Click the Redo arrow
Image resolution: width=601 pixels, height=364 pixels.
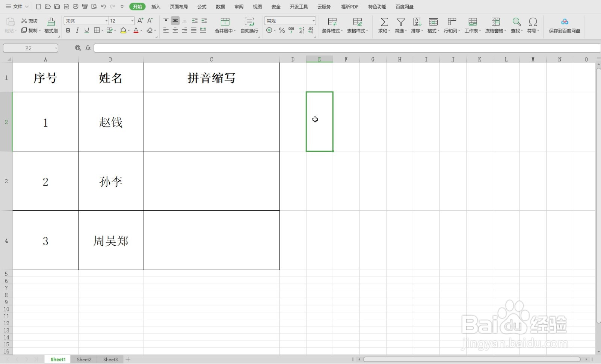coord(112,7)
